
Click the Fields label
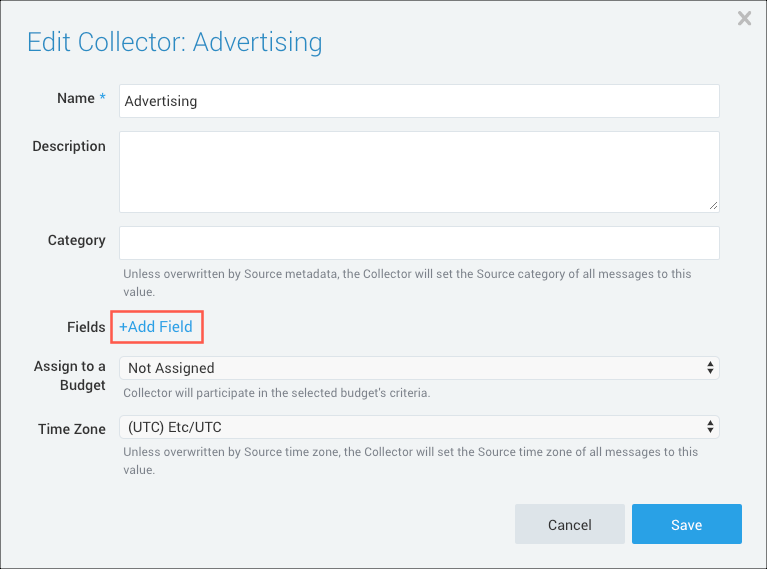click(86, 327)
